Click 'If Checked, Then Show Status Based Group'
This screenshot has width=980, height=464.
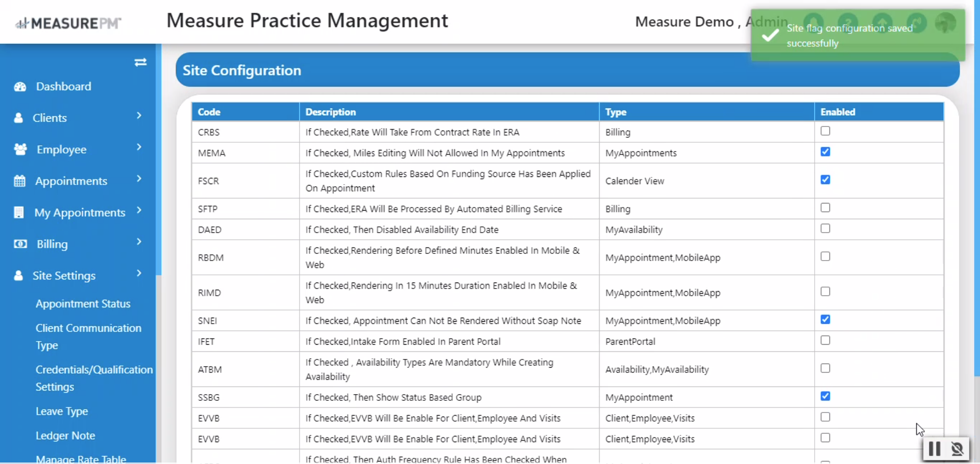pyautogui.click(x=394, y=397)
